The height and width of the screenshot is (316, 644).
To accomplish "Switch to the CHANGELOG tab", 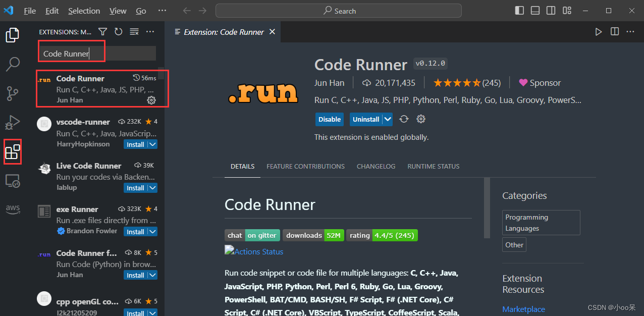I will (376, 166).
